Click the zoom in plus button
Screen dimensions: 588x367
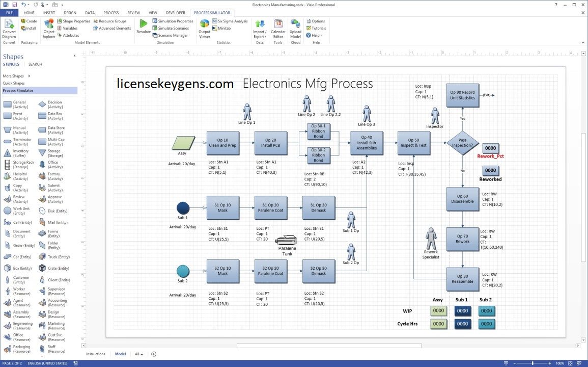click(x=550, y=363)
